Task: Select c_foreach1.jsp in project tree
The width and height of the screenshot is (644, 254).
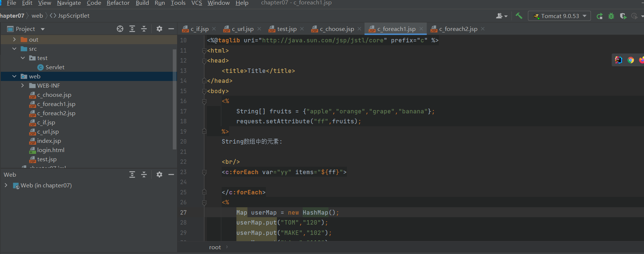Action: tap(56, 104)
